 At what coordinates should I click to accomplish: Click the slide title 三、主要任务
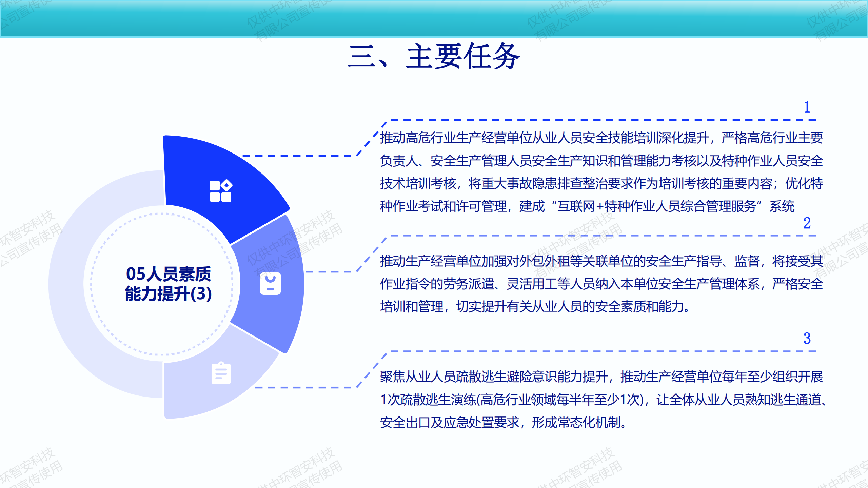tap(434, 56)
